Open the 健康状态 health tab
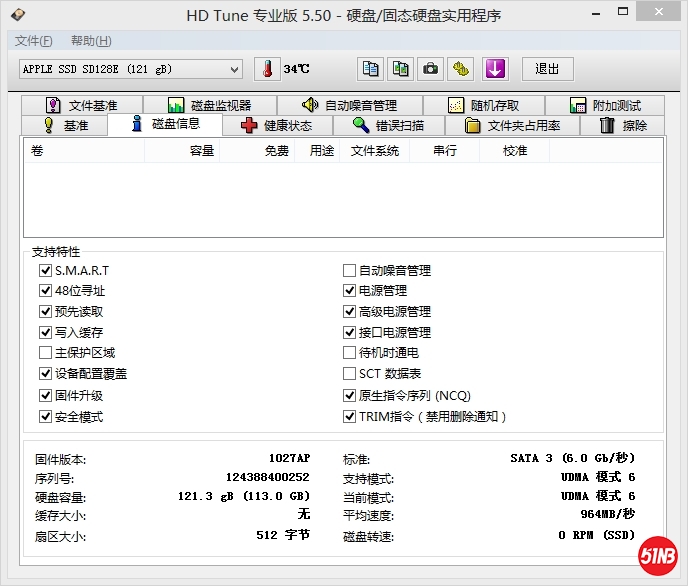 276,126
